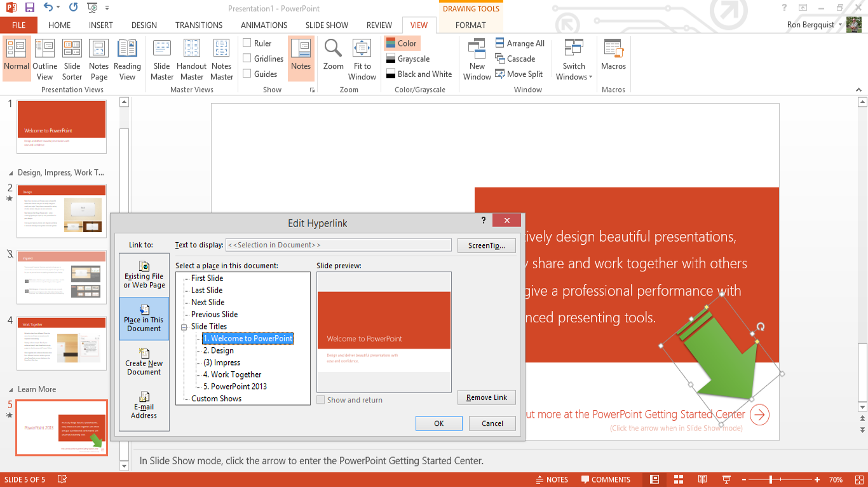The image size is (868, 487).
Task: Open Reading View from ribbon
Action: 127,59
